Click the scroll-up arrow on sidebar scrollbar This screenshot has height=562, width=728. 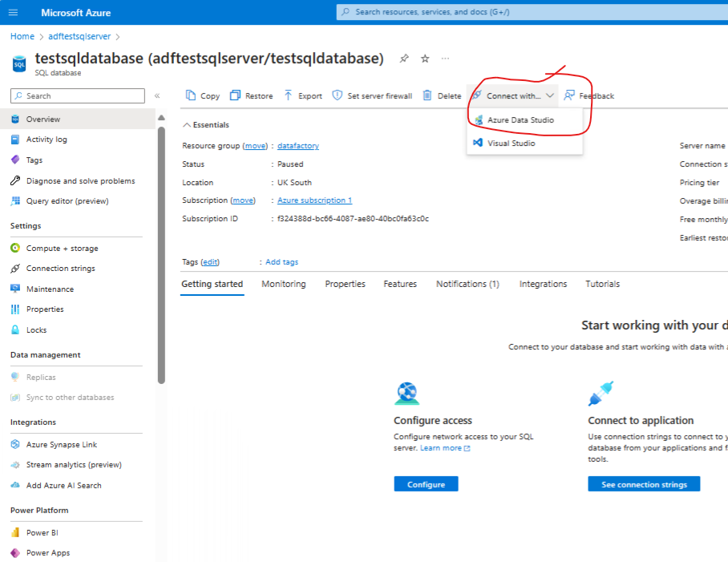click(x=161, y=118)
